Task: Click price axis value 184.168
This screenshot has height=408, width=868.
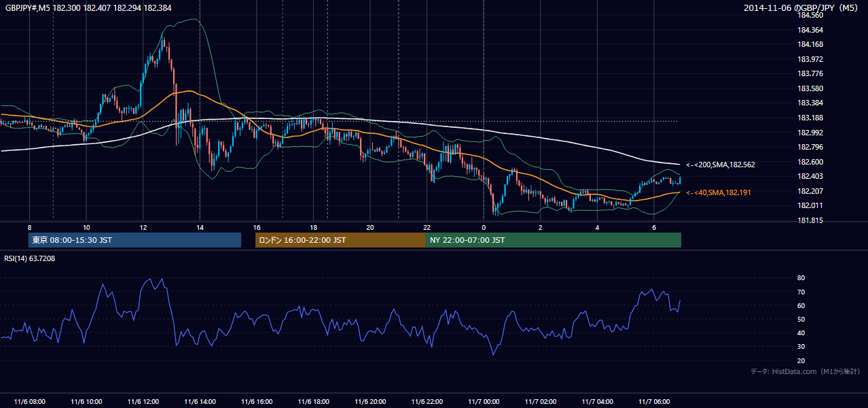Action: point(810,45)
